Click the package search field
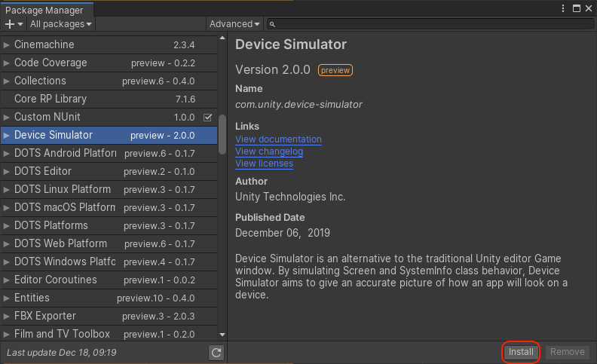Viewport: 597px width, 364px height. coord(430,24)
